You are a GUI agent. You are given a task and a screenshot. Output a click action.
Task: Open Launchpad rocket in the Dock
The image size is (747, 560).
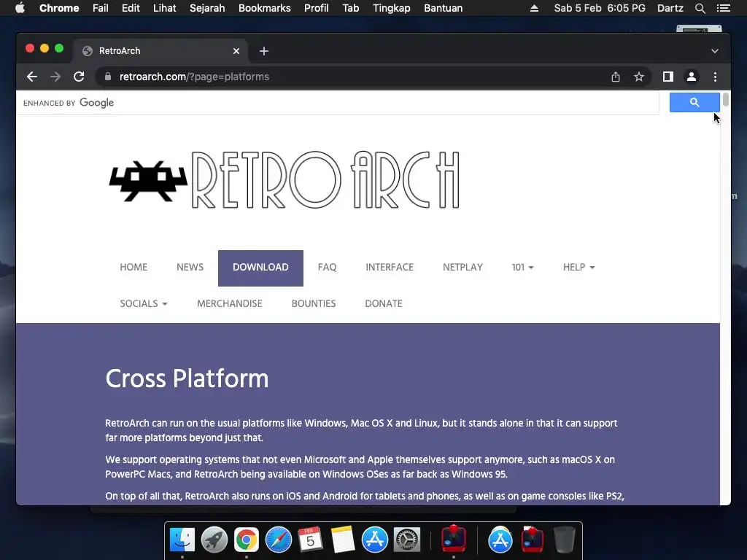tap(214, 540)
